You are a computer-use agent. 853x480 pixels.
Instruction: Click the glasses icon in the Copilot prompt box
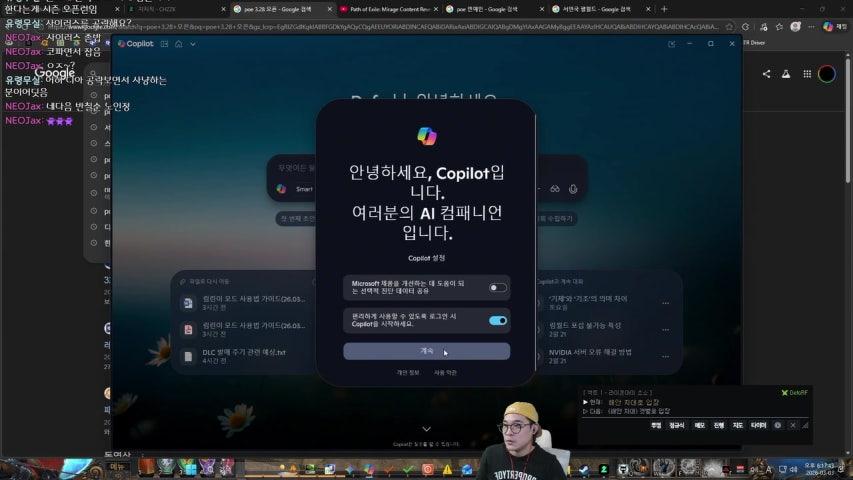[554, 189]
